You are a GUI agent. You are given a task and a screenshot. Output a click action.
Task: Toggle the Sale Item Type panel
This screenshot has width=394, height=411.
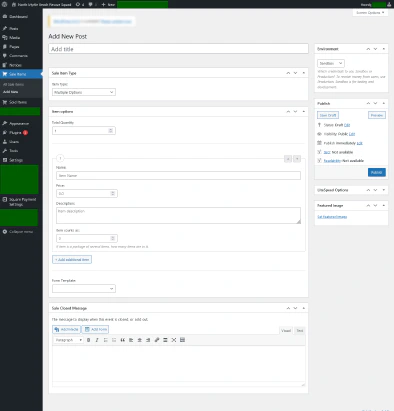pos(304,73)
